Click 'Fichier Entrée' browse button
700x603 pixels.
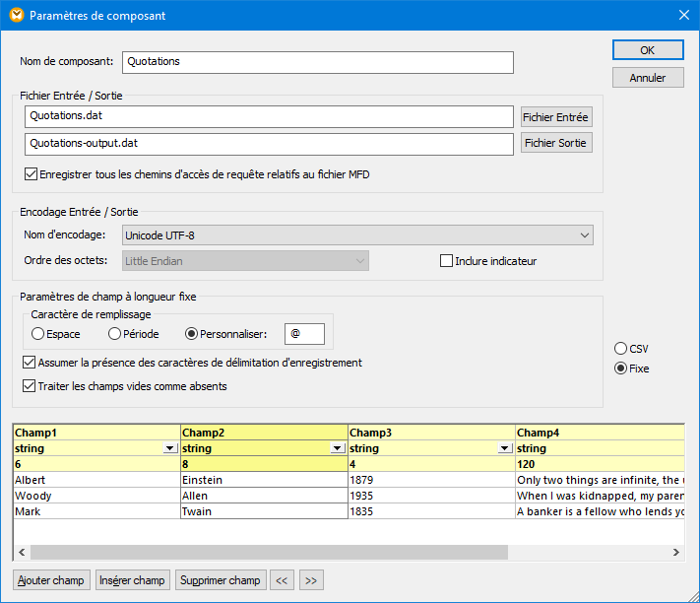pos(555,117)
